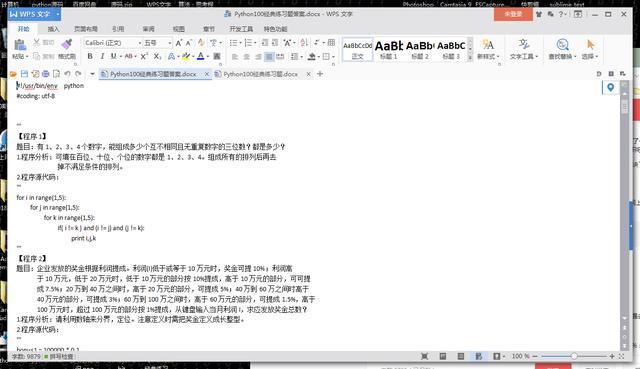Toggle Superscript formatting
The image size is (640, 369).
pyautogui.click(x=144, y=56)
